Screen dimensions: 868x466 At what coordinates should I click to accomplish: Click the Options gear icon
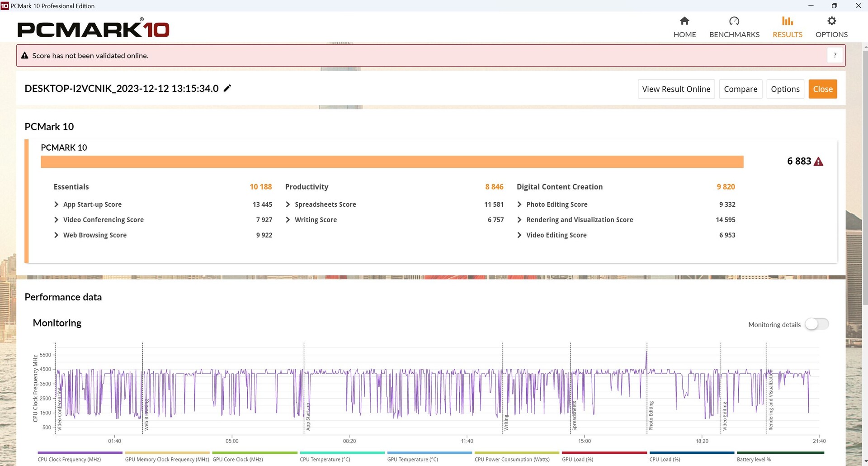click(831, 21)
